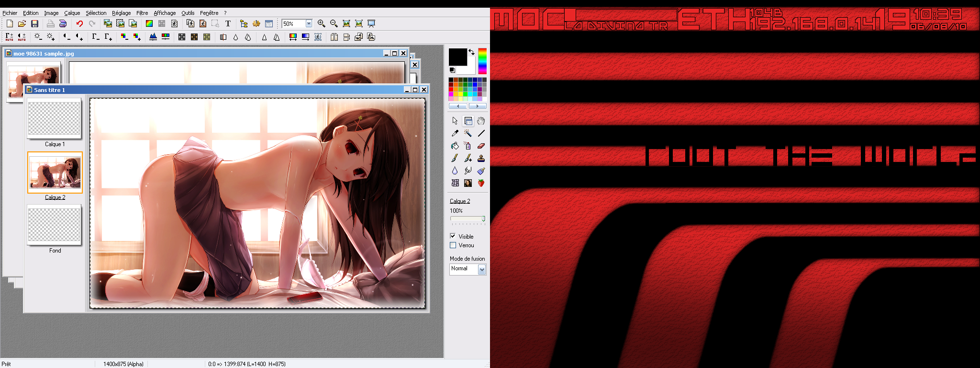The height and width of the screenshot is (368, 980).
Task: Increase saturation with color squares plus icon
Action: click(137, 37)
